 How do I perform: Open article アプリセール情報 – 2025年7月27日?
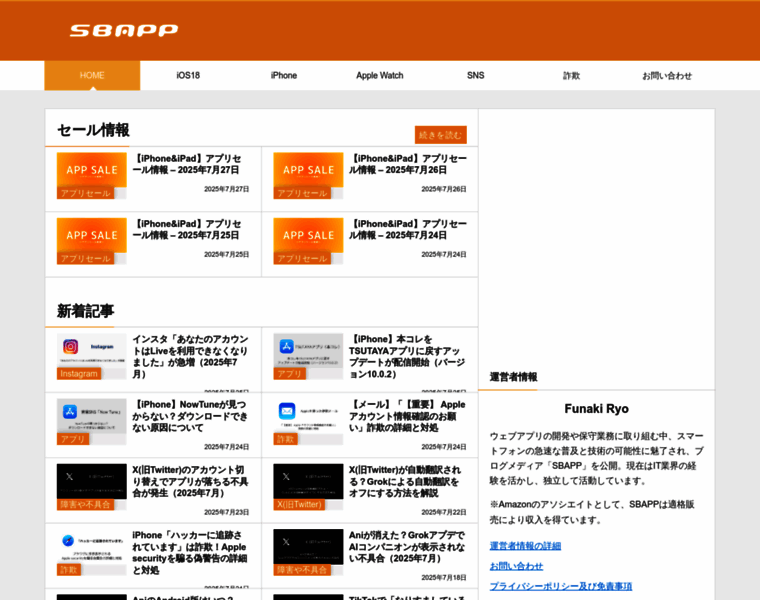(187, 164)
